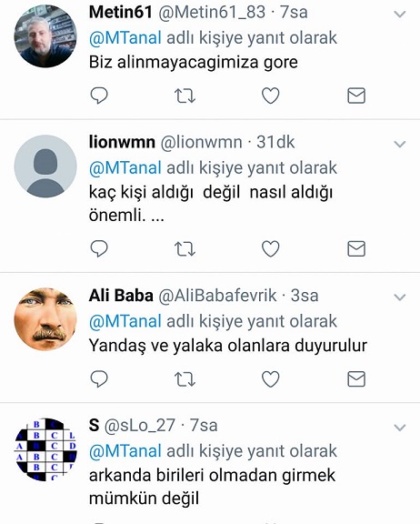Open more options chevron on Ali Baba's tweet
The height and width of the screenshot is (524, 420).
(400, 297)
